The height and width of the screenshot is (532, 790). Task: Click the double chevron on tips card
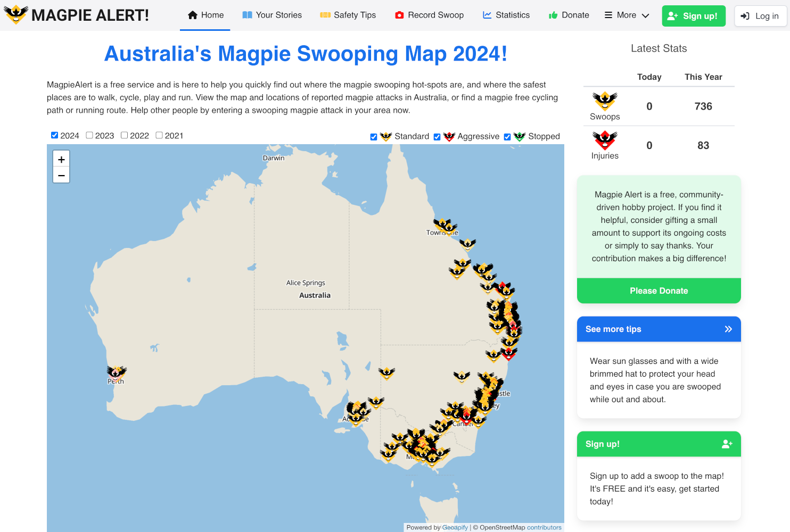click(728, 329)
